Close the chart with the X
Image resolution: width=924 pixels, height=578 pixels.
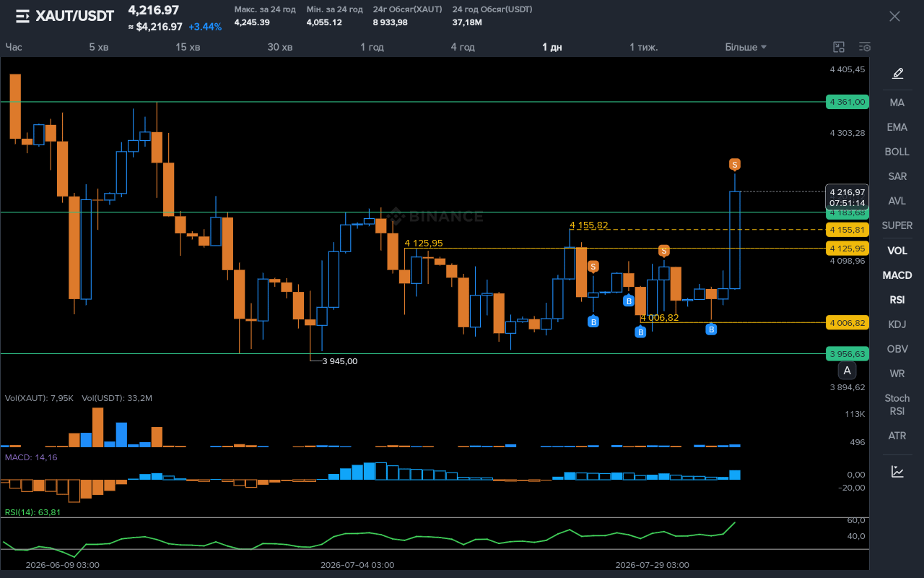pos(894,16)
